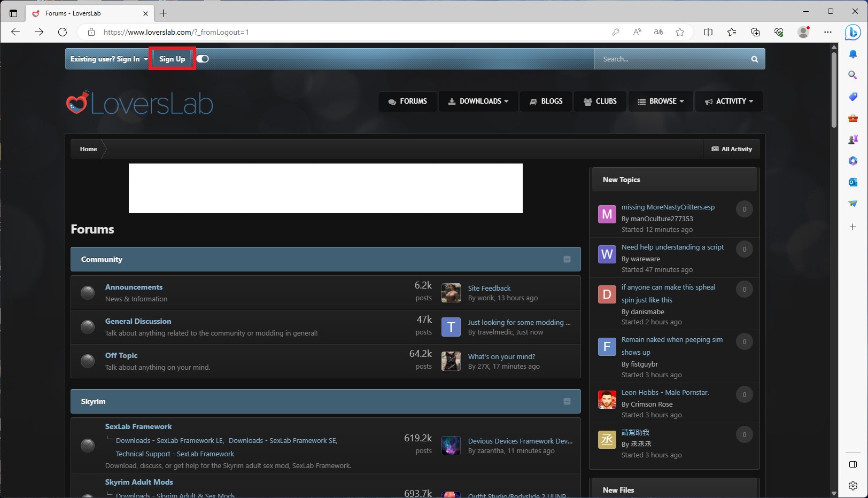This screenshot has height=498, width=868.
Task: Click the LoversLab heart logo
Action: coord(77,103)
